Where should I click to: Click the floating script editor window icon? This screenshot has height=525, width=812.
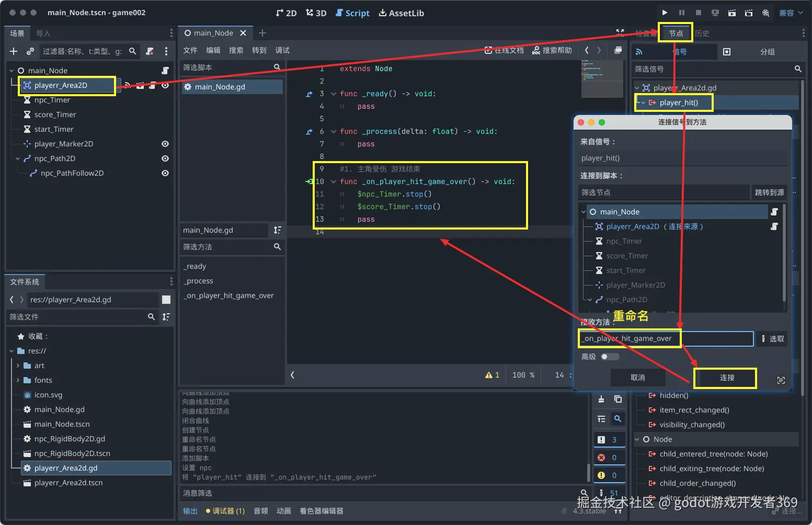pyautogui.click(x=618, y=50)
